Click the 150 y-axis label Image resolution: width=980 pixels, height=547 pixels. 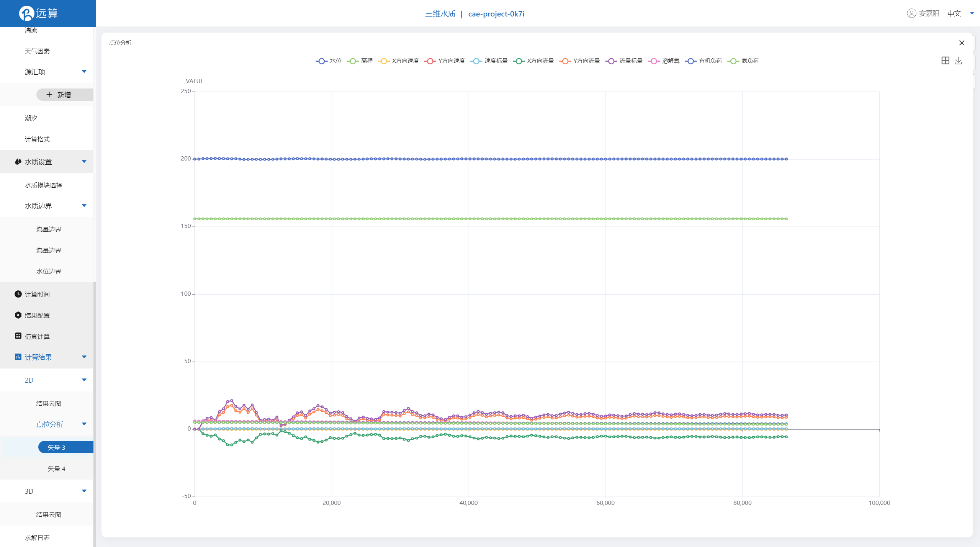coord(186,226)
